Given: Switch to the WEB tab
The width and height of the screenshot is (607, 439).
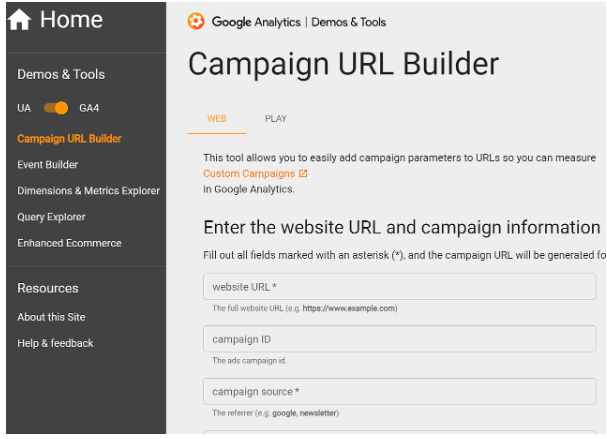Looking at the screenshot, I should click(x=217, y=119).
